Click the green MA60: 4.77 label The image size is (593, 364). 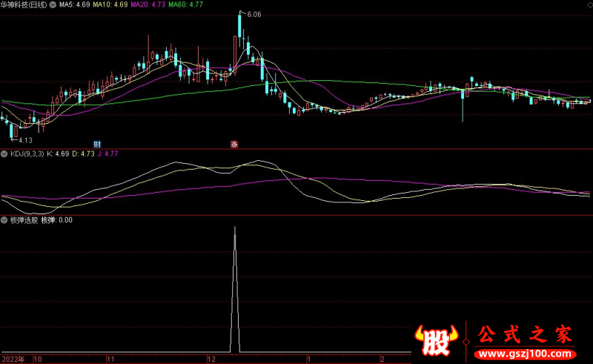[x=187, y=4]
